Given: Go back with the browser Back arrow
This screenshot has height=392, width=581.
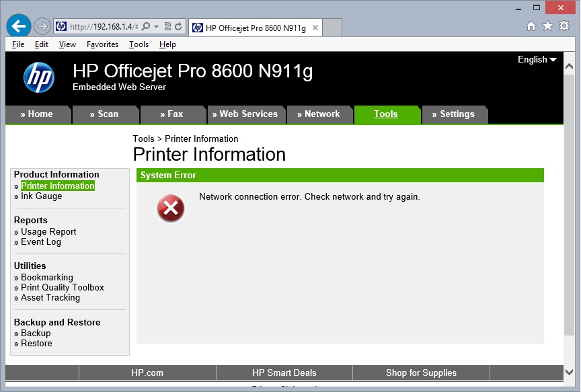Looking at the screenshot, I should (19, 26).
